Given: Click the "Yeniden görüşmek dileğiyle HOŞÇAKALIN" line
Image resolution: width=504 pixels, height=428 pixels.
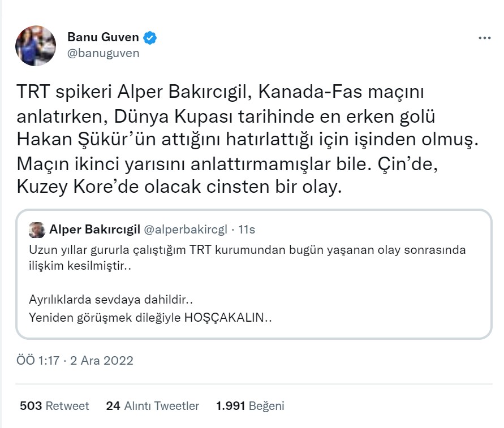Looking at the screenshot, I should coord(150,317).
